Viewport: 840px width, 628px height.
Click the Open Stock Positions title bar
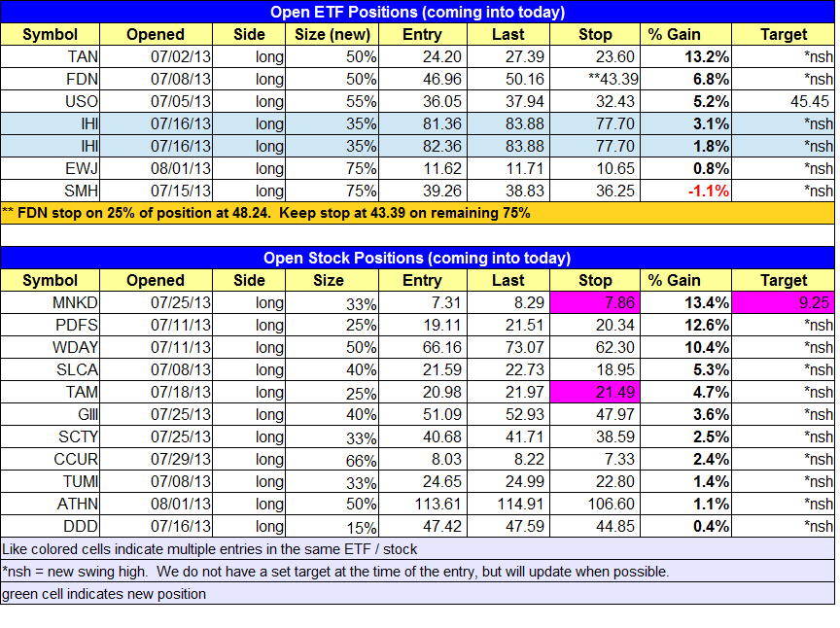(417, 258)
